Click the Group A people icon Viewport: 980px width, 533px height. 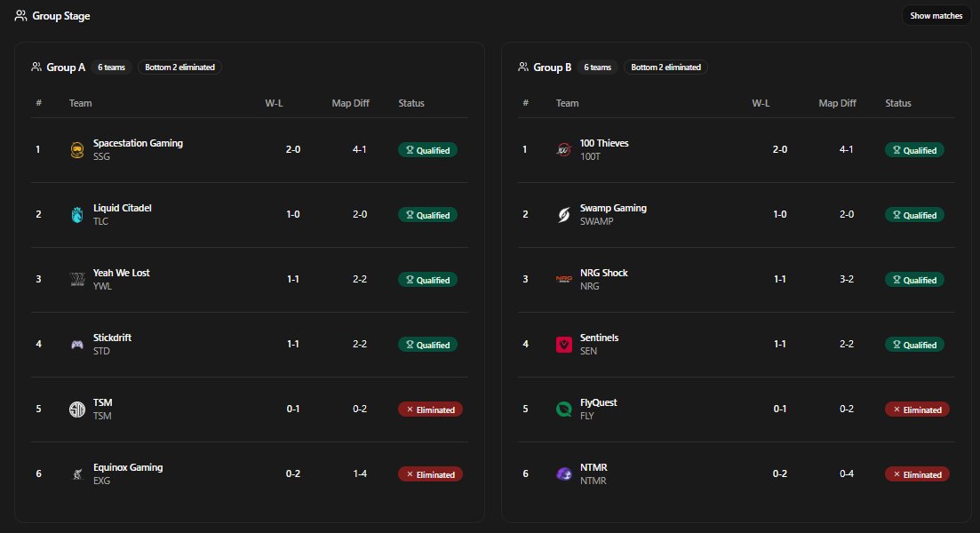click(x=36, y=67)
